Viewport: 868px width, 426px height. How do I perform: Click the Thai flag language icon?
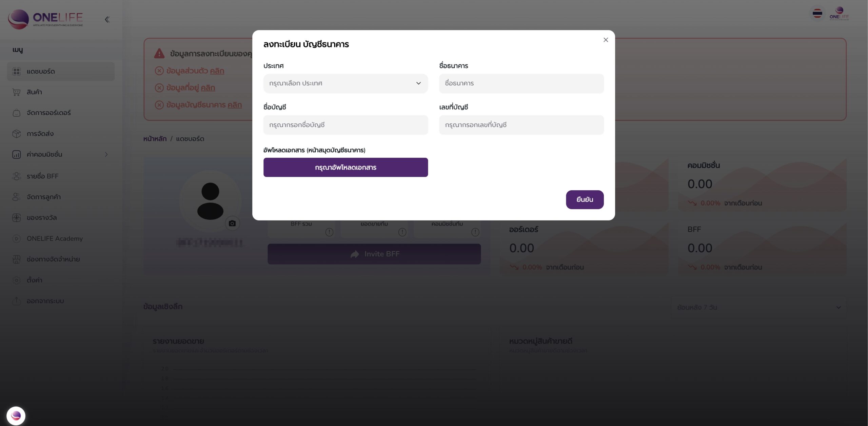[x=817, y=14]
